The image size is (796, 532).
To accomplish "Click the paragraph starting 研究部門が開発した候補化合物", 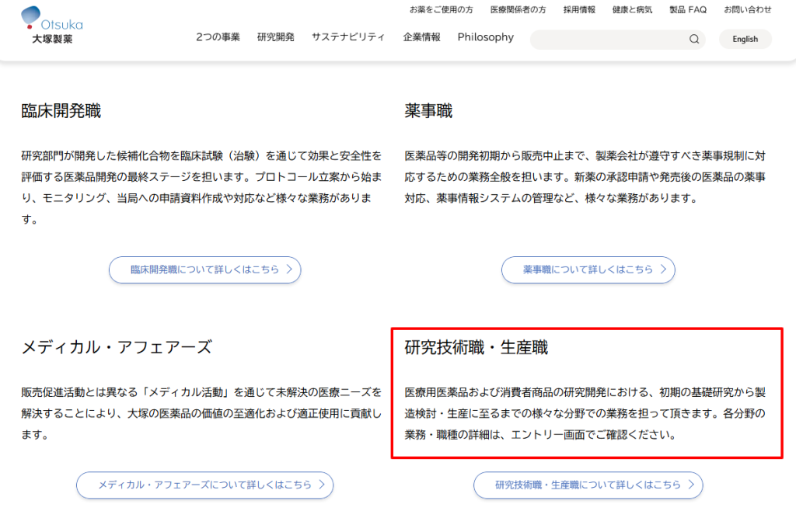I will (201, 187).
